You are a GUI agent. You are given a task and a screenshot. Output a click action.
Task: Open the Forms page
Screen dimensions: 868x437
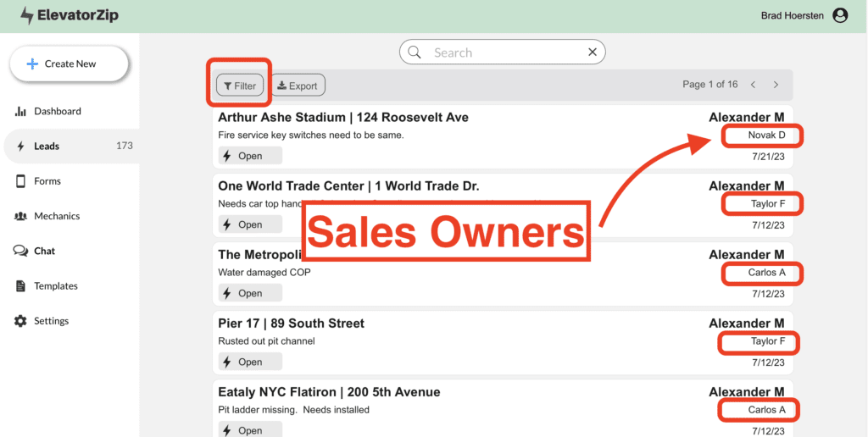47,181
